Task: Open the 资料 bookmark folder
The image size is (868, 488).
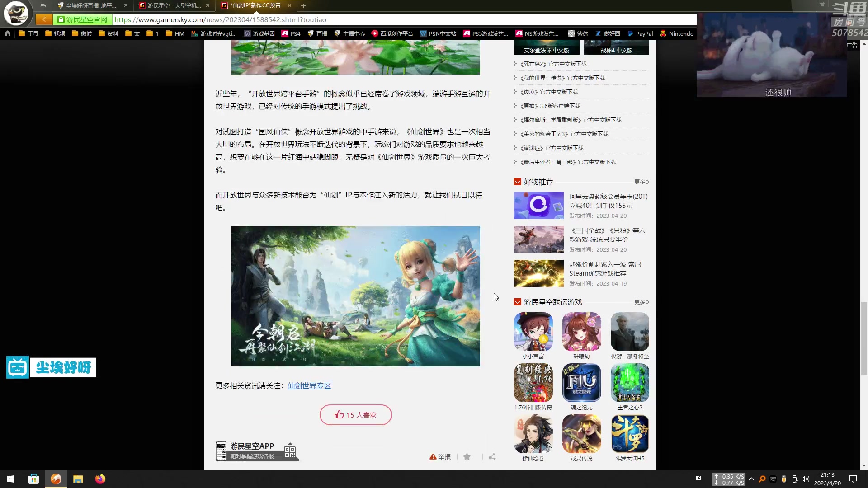Action: (x=108, y=33)
